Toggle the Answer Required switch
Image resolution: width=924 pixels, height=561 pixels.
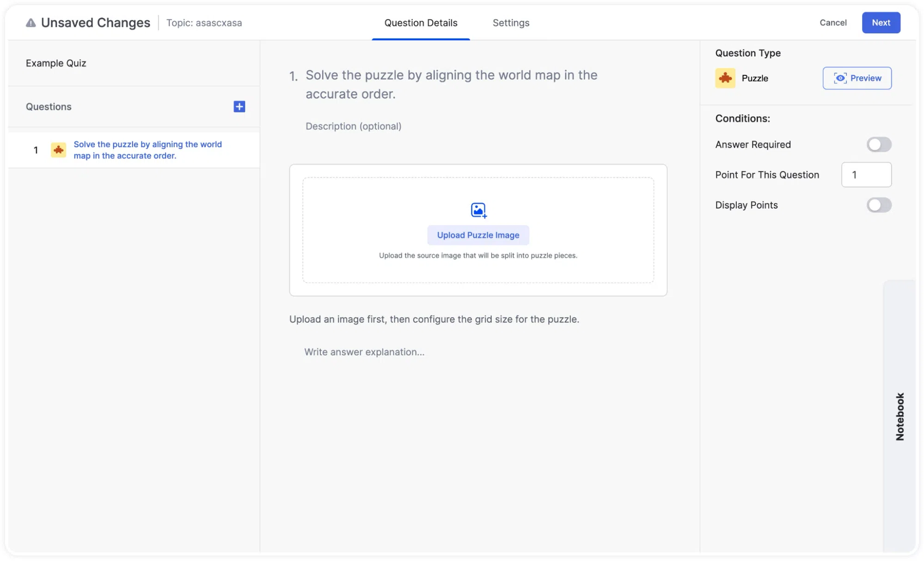[x=879, y=144]
